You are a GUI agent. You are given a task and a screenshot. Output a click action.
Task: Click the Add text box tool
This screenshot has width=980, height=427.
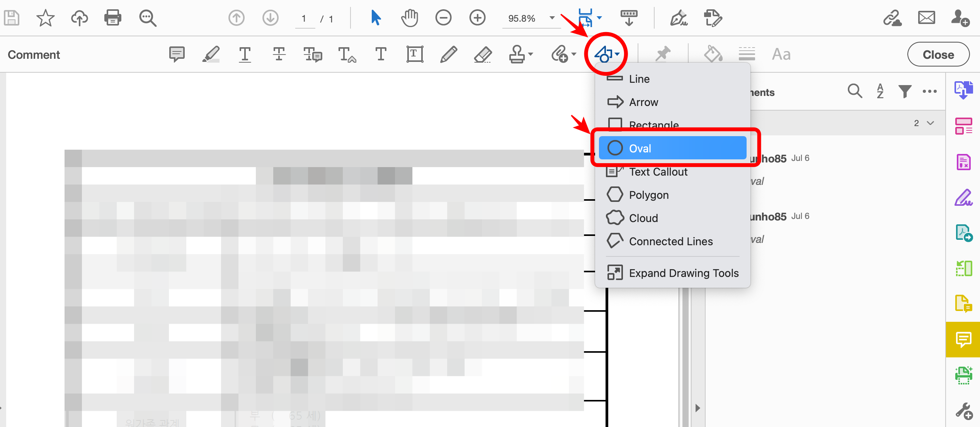(x=415, y=54)
